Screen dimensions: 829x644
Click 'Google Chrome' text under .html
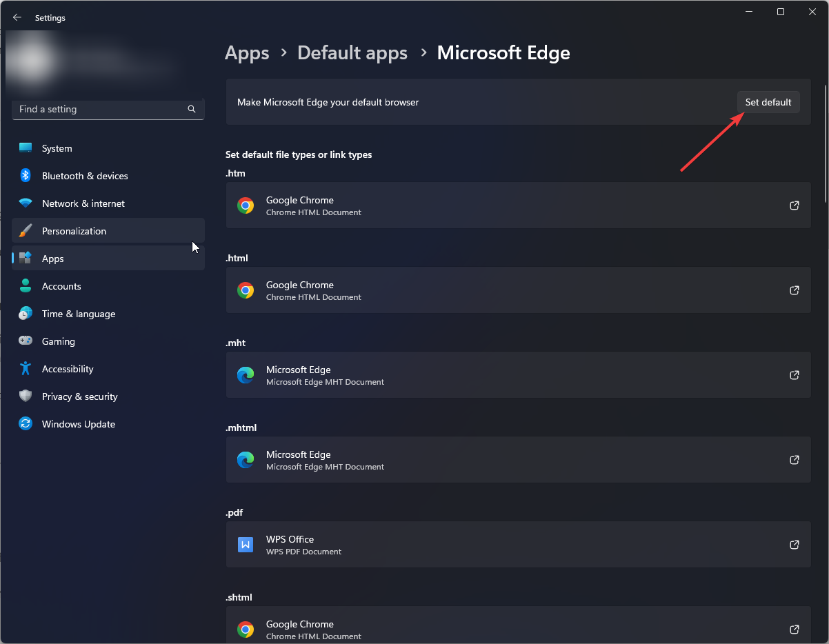[x=300, y=285]
